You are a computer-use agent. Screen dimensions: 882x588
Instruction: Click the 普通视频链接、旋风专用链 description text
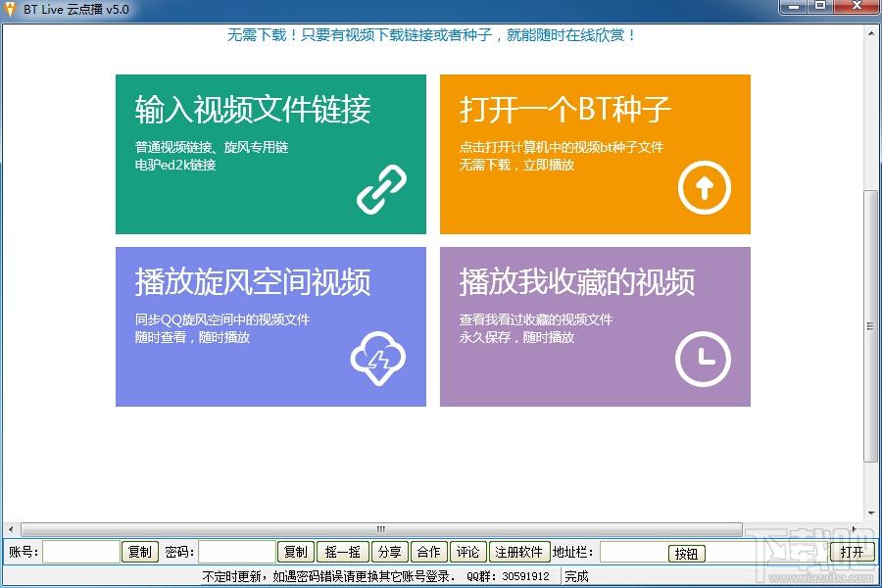(x=212, y=147)
